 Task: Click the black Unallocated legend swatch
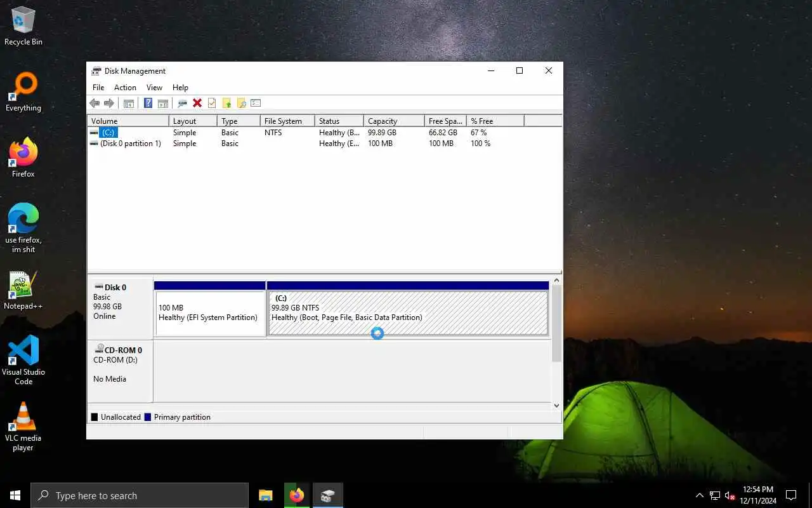pyautogui.click(x=95, y=417)
